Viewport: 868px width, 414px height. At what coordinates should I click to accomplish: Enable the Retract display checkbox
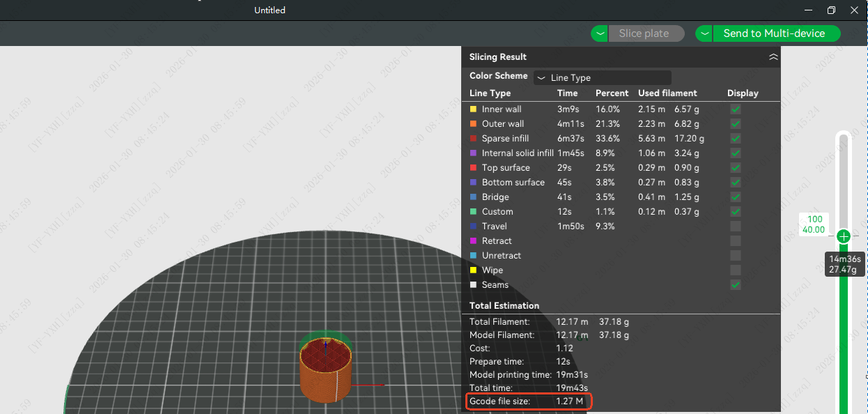coord(736,241)
